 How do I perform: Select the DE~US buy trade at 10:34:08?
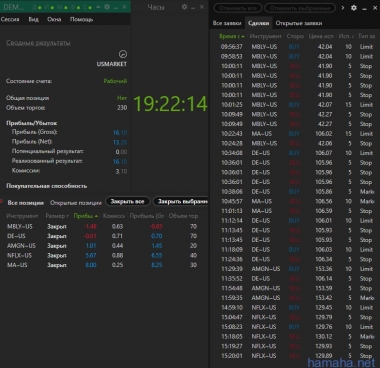click(x=295, y=153)
